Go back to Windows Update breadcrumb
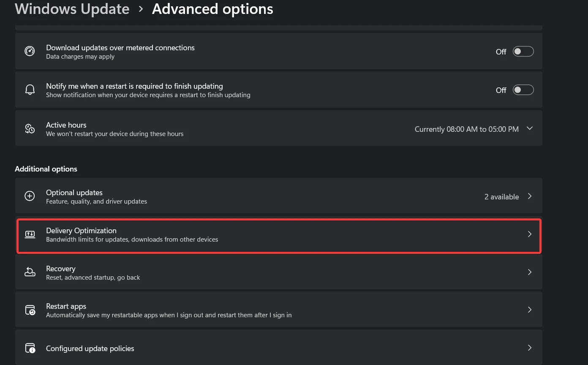The image size is (588, 365). (72, 9)
